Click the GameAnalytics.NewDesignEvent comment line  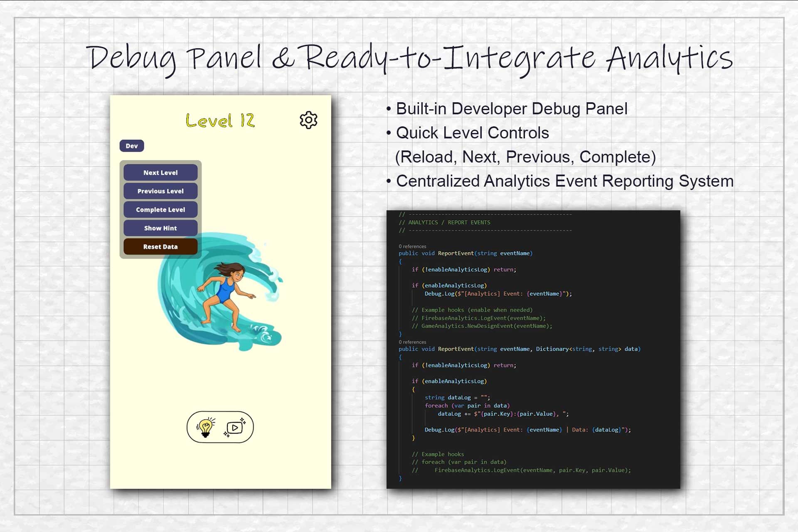coord(482,326)
